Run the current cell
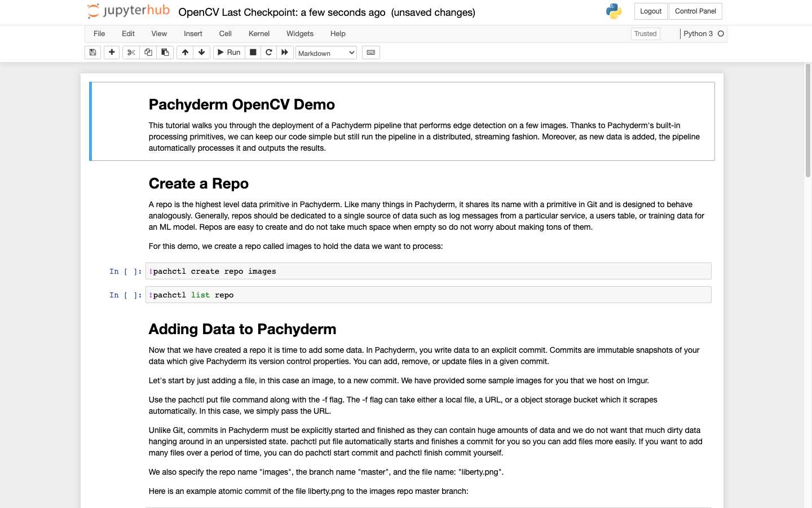The height and width of the screenshot is (508, 812). click(229, 52)
